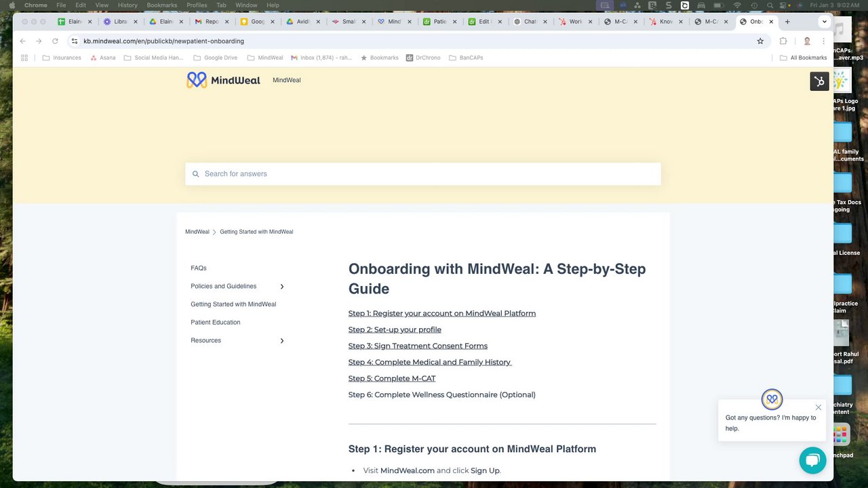Open a new tab with plus icon

787,22
